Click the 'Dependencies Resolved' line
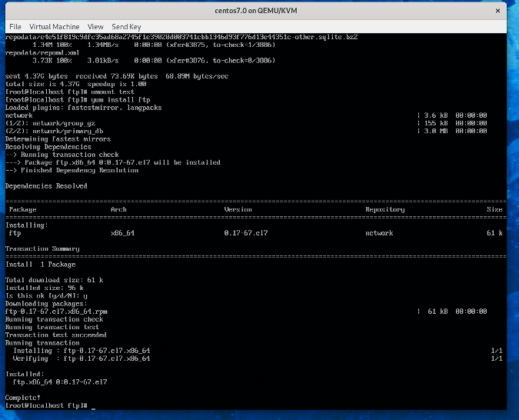Viewport: 519px width, 420px height. point(46,185)
